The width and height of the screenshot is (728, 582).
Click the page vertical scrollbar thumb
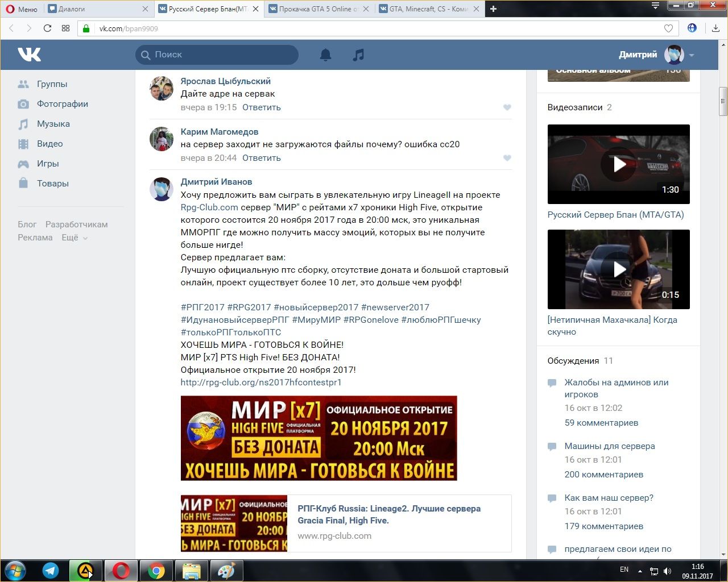(723, 102)
